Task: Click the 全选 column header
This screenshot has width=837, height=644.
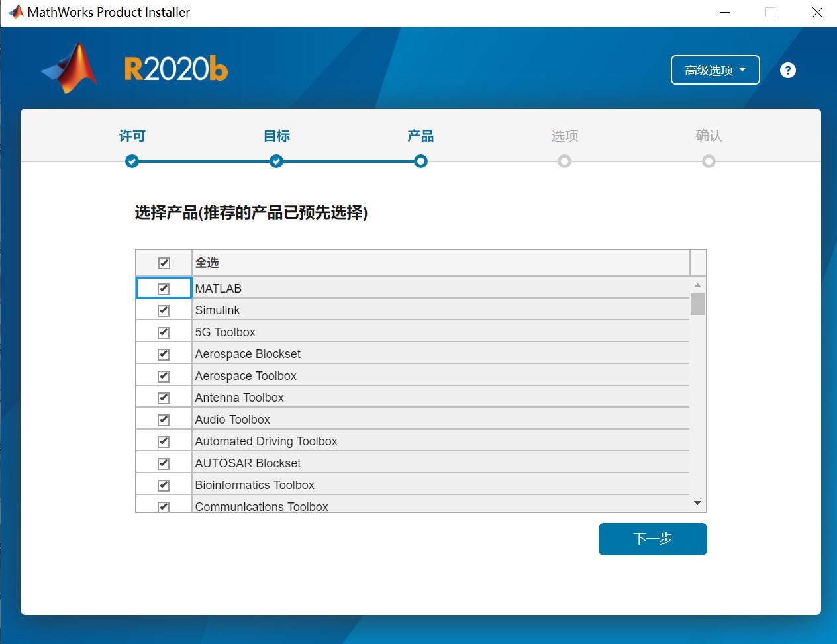Action: click(x=441, y=263)
